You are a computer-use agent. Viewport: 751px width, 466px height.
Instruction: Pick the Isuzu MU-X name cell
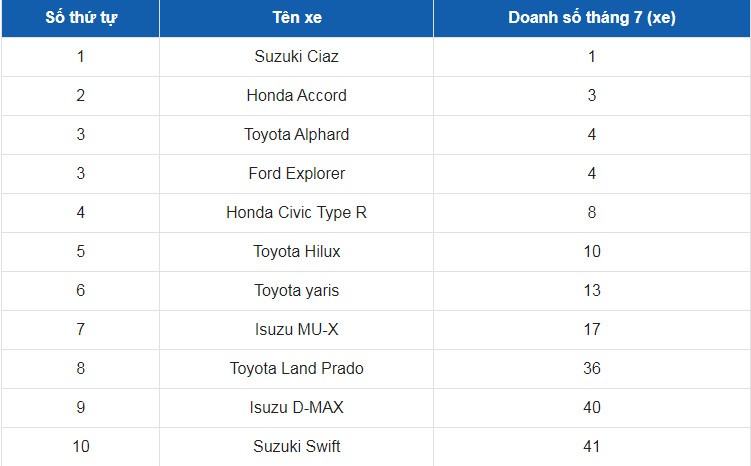pyautogui.click(x=296, y=329)
